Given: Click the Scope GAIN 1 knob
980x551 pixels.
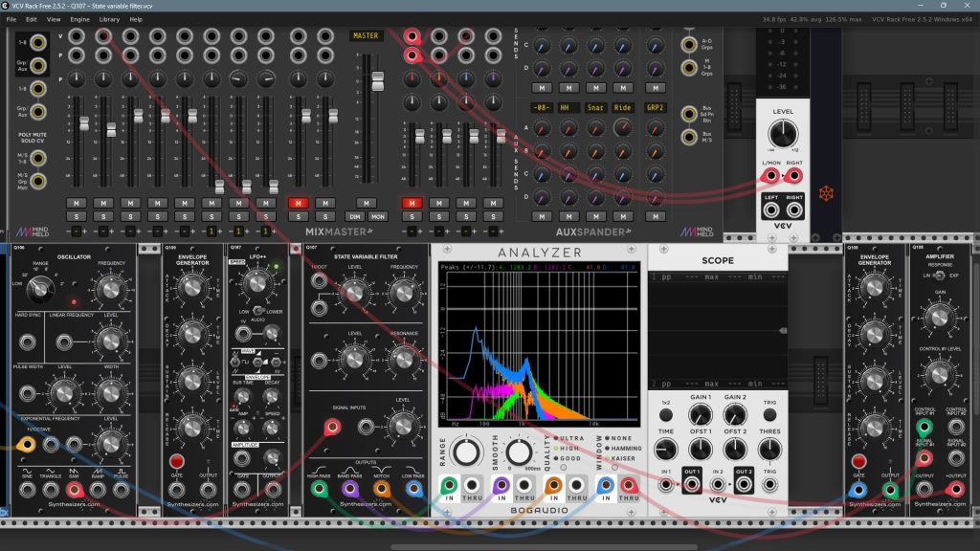Looking at the screenshot, I should click(700, 415).
